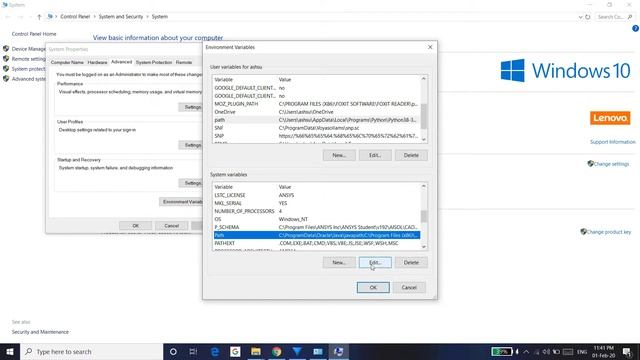Switch to the Hardware tab
Screen dimensions: 640x360
97,62
